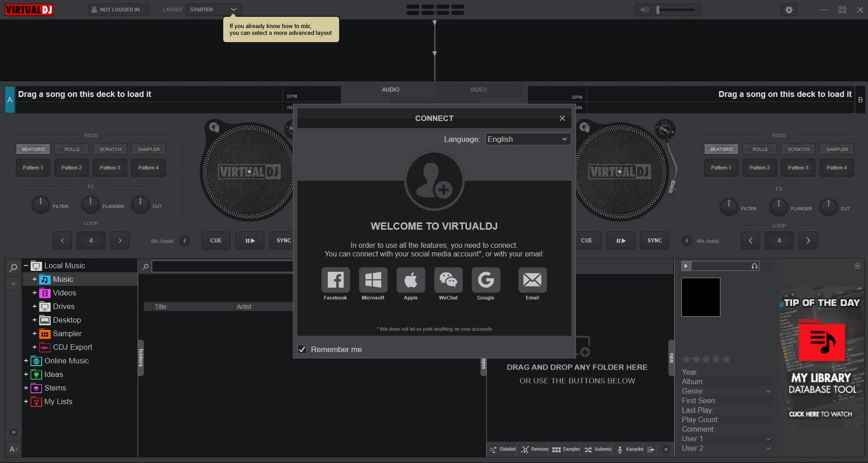
Task: Open the Genre dropdown arrow
Action: click(768, 391)
